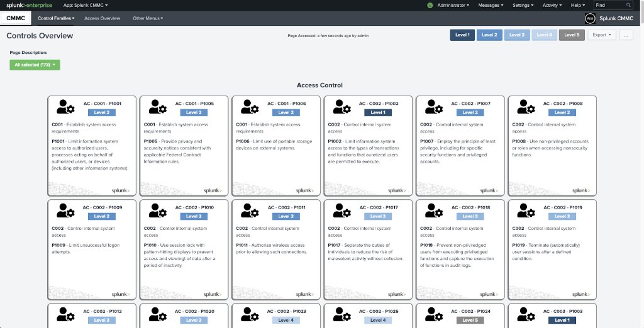Expand the Export dropdown
The height and width of the screenshot is (328, 644).
click(602, 35)
